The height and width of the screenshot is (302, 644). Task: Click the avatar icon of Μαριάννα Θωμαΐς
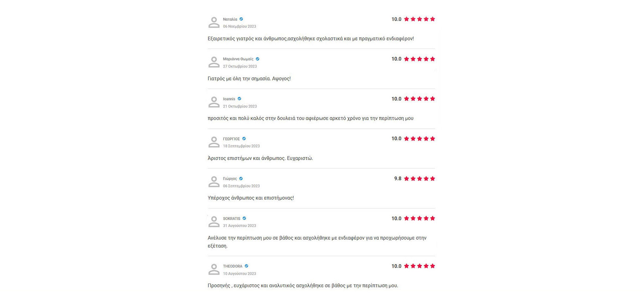214,62
